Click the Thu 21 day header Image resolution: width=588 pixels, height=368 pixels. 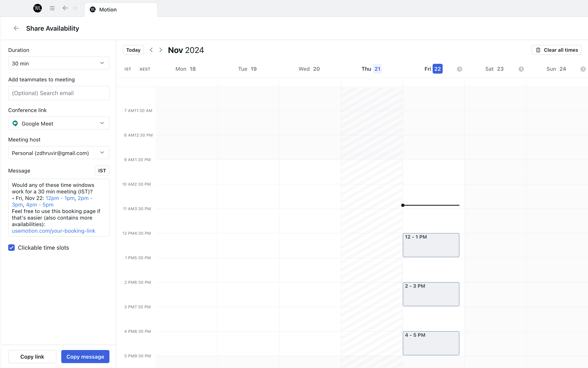[372, 69]
